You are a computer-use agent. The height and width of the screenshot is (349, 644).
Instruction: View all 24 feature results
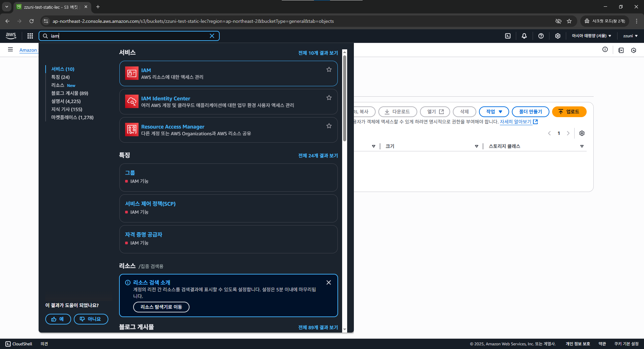click(318, 156)
